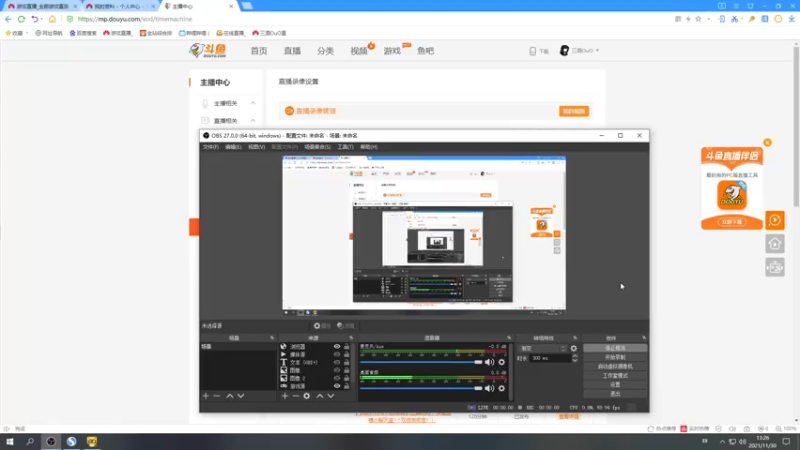800x450 pixels.
Task: Mute the desktop audio speaker icon
Action: (x=489, y=388)
